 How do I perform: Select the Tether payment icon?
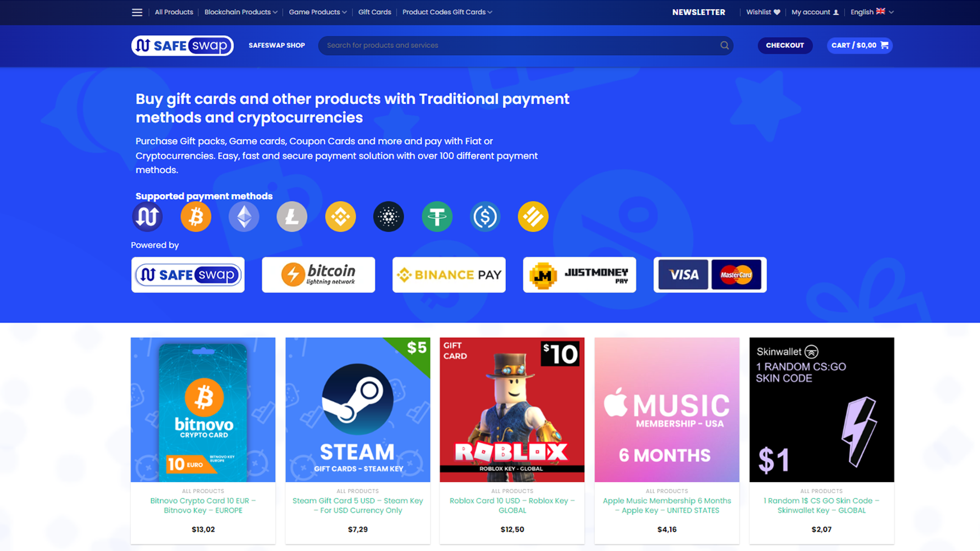tap(437, 217)
